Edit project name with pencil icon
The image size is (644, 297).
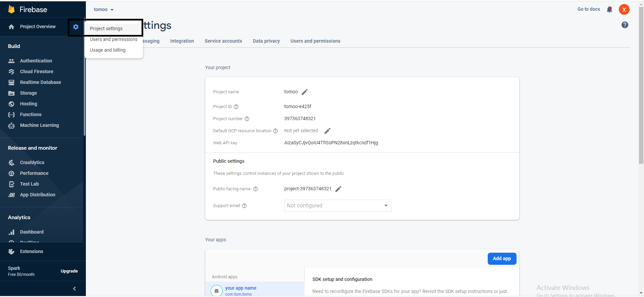305,92
